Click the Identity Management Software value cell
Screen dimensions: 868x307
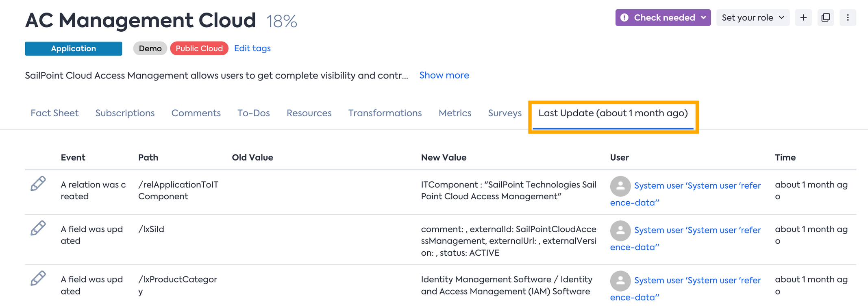coord(507,285)
